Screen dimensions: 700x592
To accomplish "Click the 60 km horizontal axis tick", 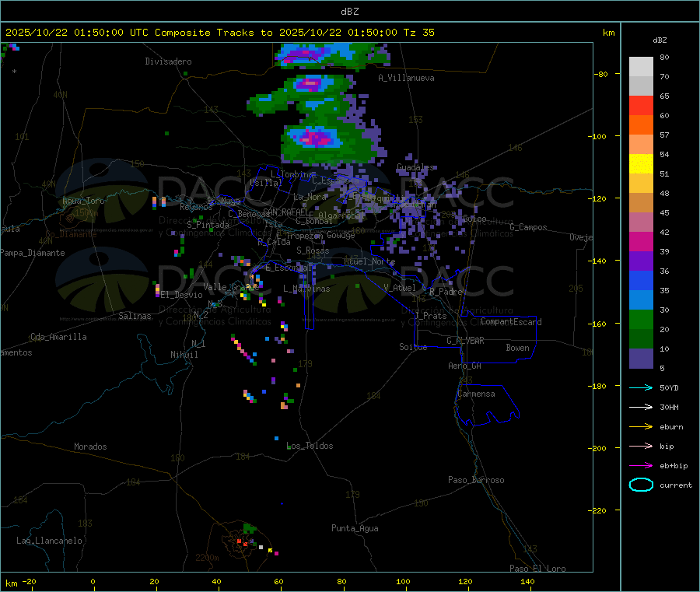I will click(278, 581).
